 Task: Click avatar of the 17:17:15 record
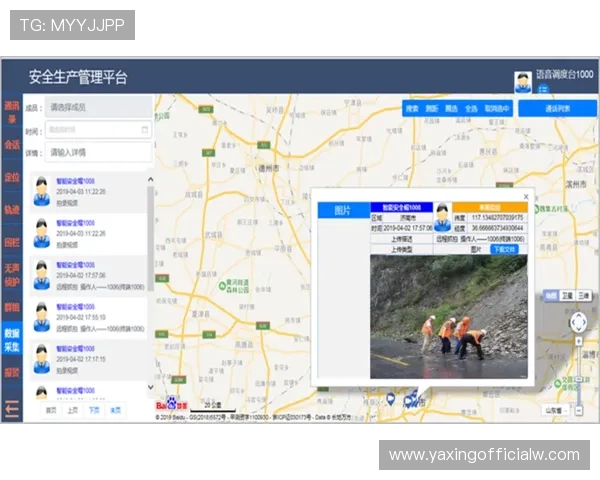(41, 359)
